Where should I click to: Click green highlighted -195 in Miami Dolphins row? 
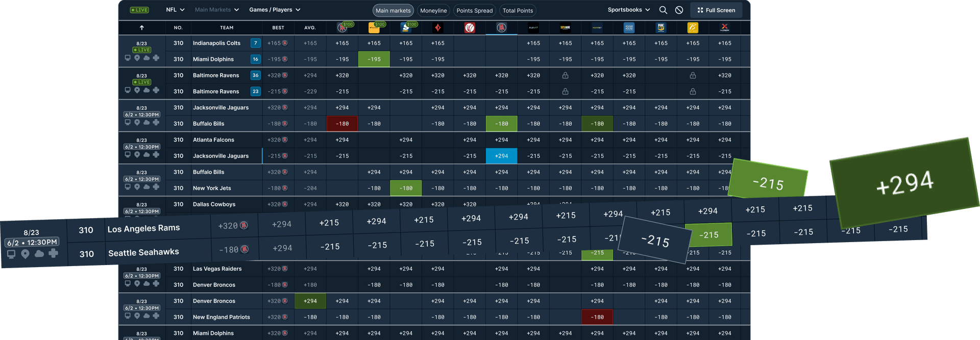point(374,59)
